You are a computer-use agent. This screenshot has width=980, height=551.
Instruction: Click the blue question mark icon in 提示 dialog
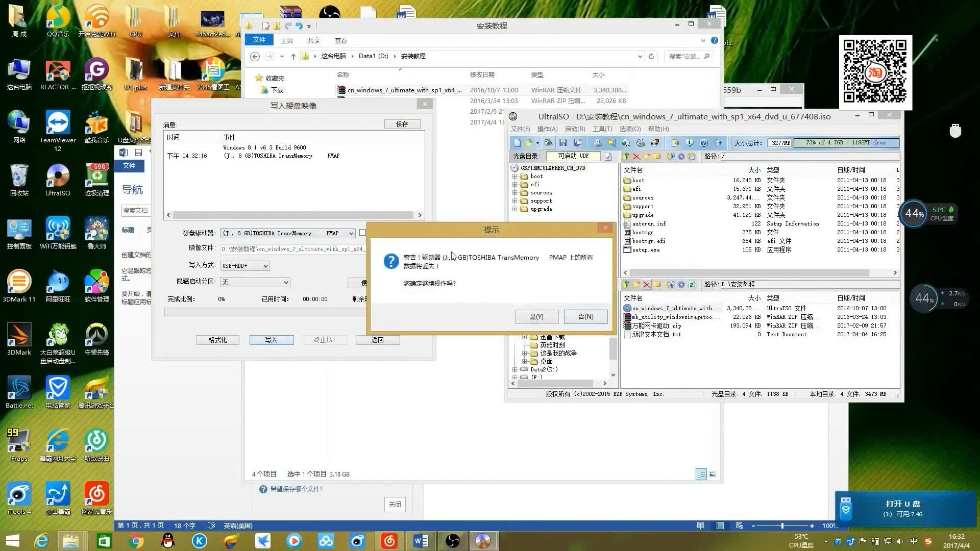[x=391, y=261]
